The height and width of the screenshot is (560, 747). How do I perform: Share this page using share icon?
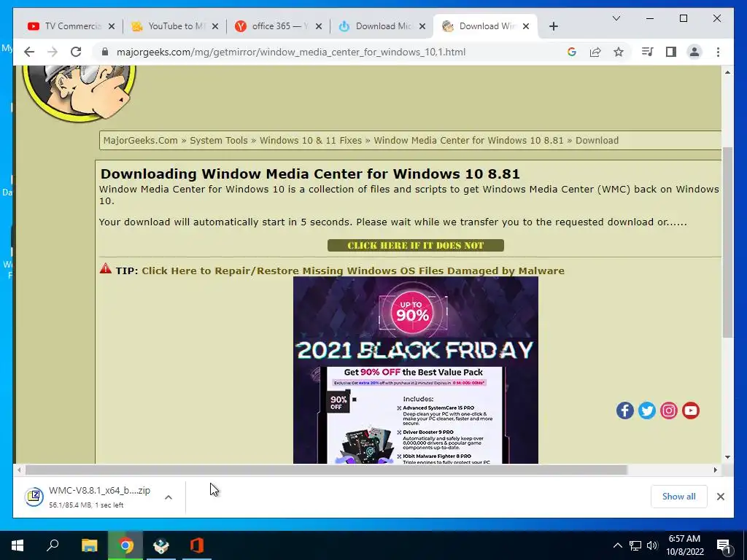pos(595,52)
